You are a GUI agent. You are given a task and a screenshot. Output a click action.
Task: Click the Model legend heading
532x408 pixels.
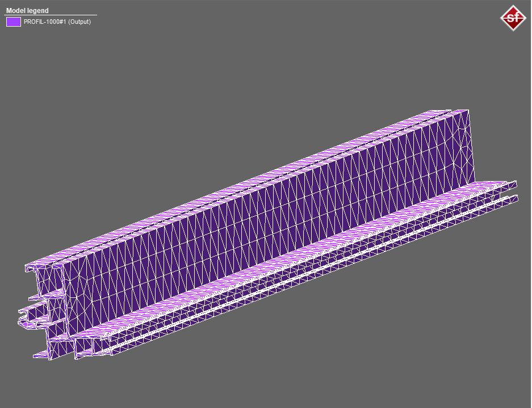tap(27, 11)
